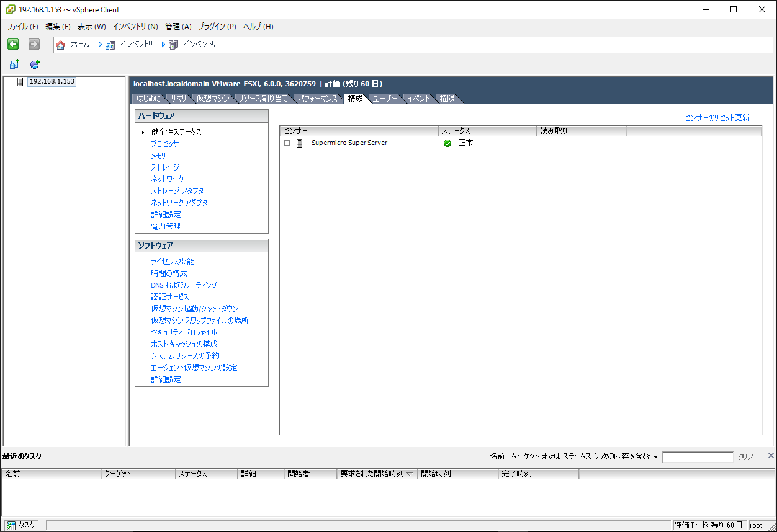Open the ネットワーク アダプタ link
The width and height of the screenshot is (777, 532).
(179, 203)
